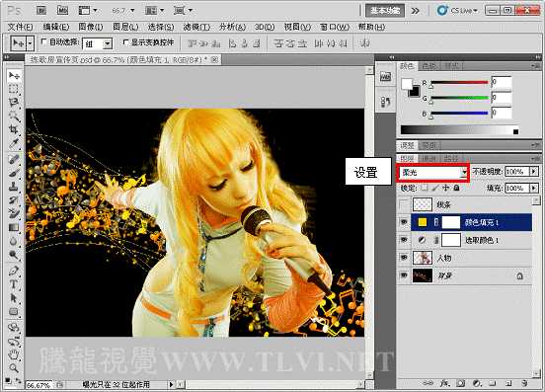Select the Rectangle shape tool
Screen dimensions: 545x392
click(14, 311)
